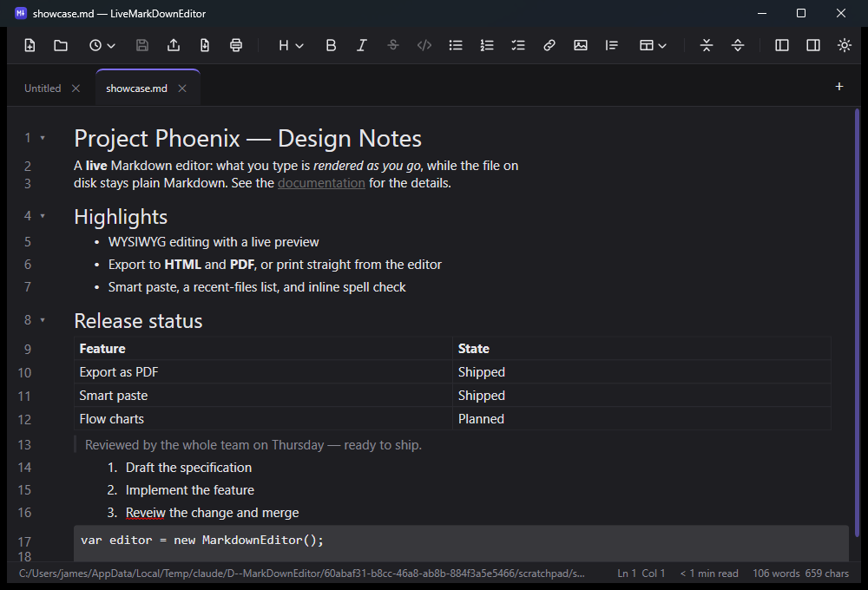The height and width of the screenshot is (590, 868).
Task: Follow the documentation link
Action: (321, 183)
